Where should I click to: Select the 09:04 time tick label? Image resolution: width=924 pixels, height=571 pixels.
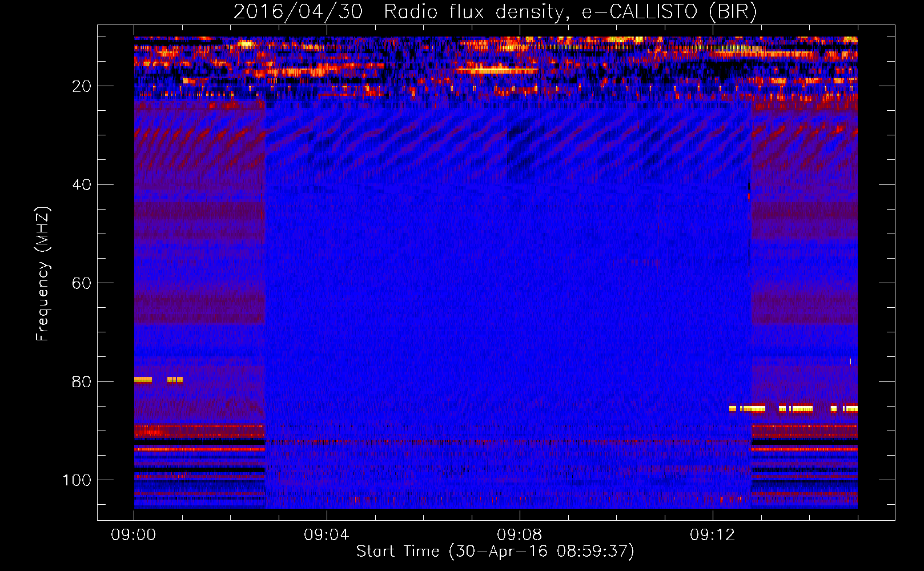pos(327,535)
